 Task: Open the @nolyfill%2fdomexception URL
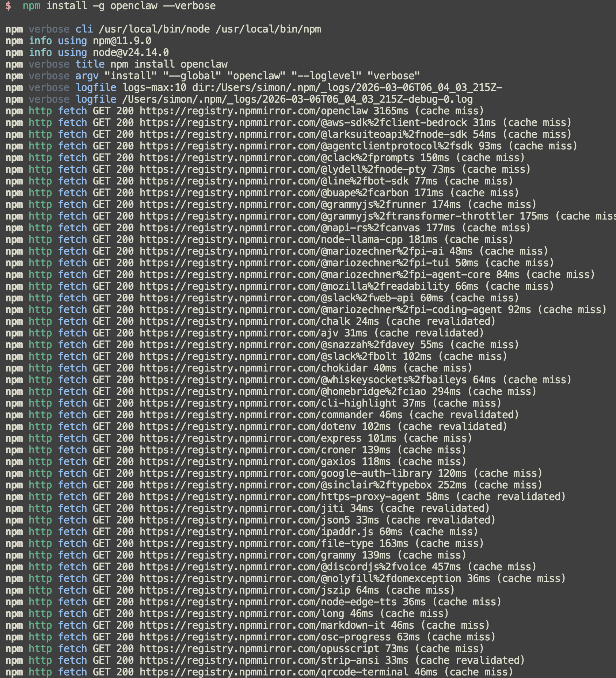(x=300, y=579)
